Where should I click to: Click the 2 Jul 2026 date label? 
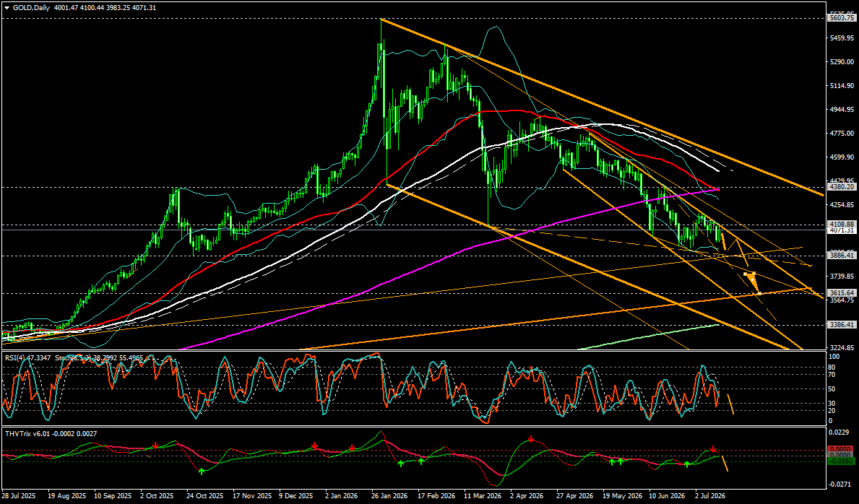711,495
